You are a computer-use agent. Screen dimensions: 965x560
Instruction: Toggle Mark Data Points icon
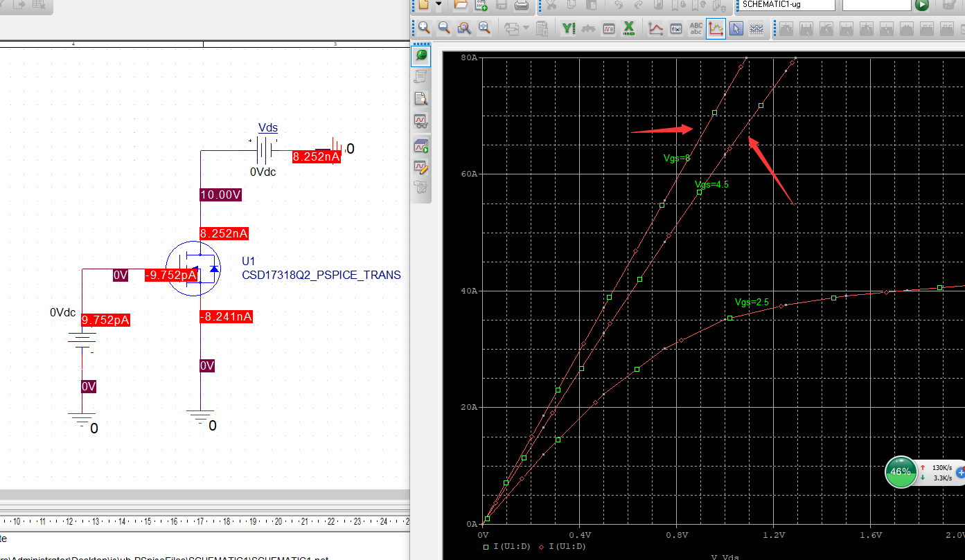716,28
